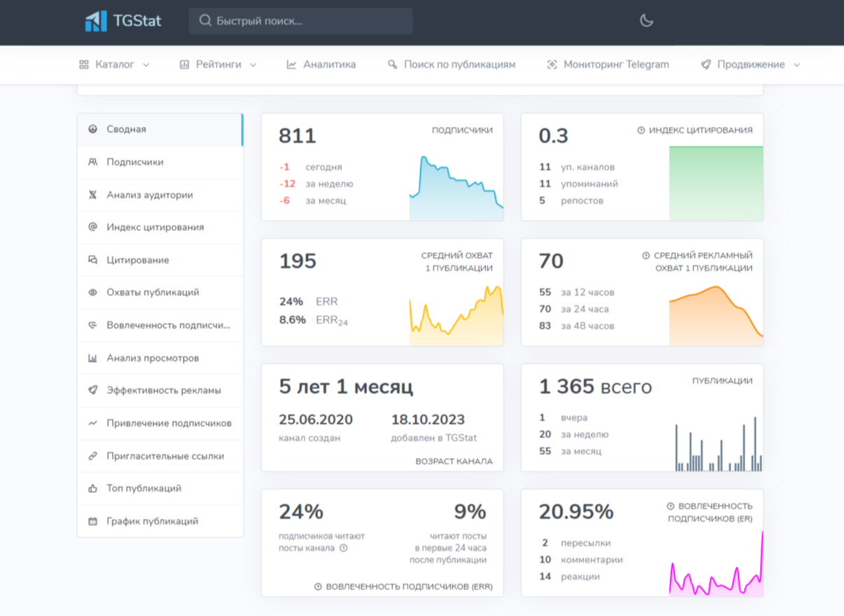Click the help icon beside Индекс цитирования
Screen dimensions: 844x616
641,130
